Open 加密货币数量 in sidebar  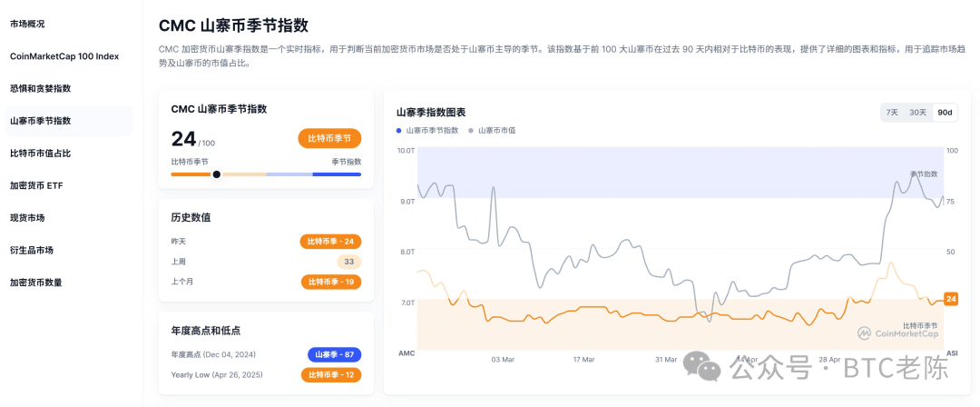(x=36, y=283)
